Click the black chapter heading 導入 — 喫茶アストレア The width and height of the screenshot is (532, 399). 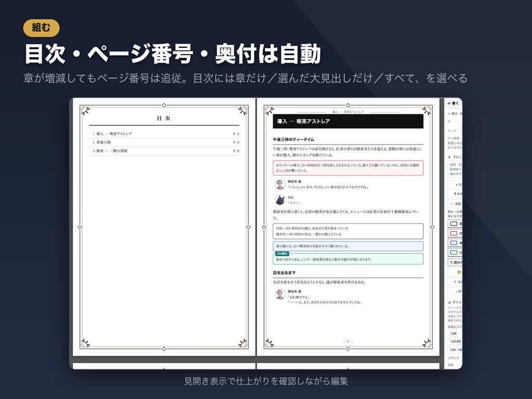click(x=348, y=121)
